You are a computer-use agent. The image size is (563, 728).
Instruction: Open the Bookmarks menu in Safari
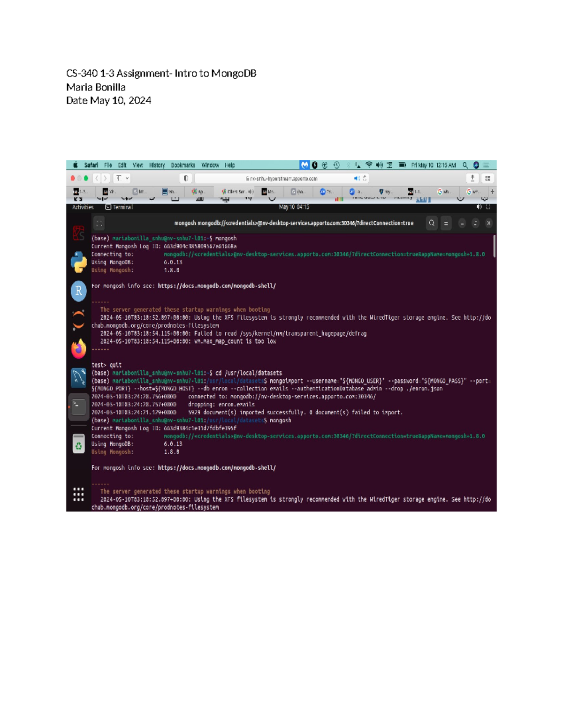click(x=184, y=165)
